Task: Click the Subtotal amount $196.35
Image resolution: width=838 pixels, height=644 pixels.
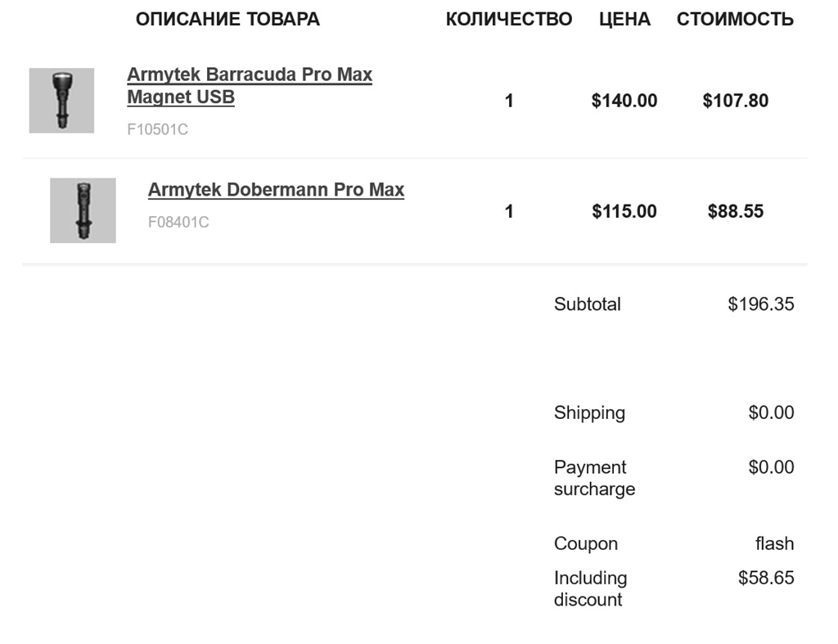Action: (x=760, y=304)
